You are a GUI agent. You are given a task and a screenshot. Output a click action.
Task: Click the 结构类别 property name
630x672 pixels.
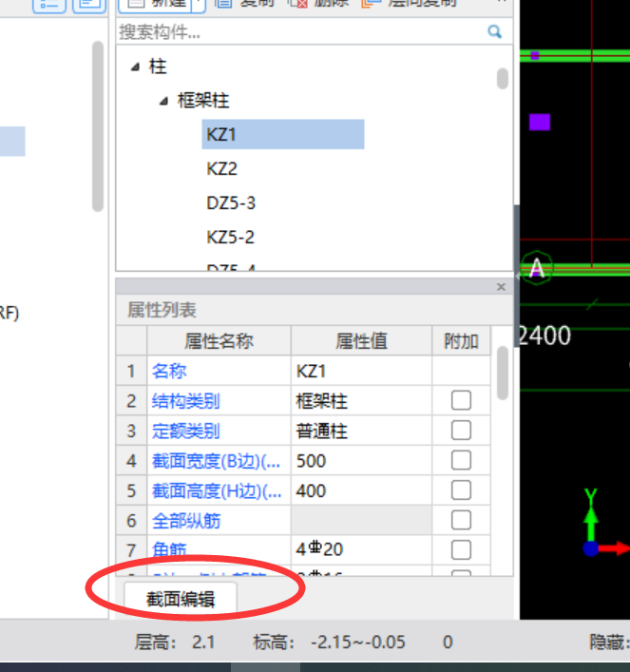(185, 401)
